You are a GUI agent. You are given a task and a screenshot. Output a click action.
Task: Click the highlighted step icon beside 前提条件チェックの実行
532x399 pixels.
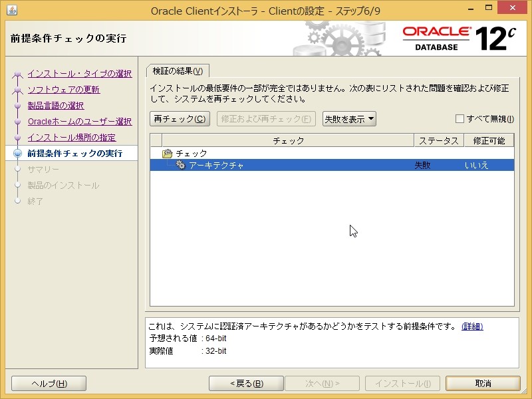(16, 152)
